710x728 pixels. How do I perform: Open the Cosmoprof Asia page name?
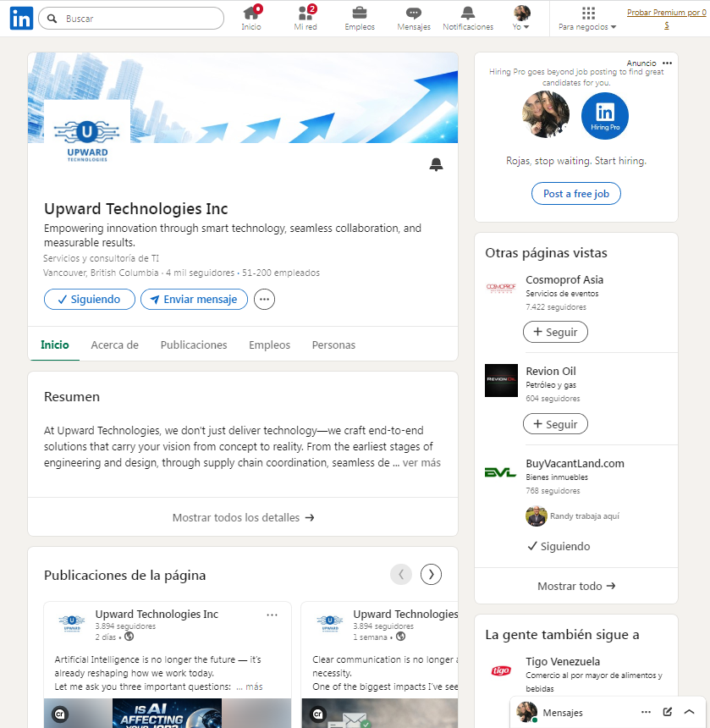[x=564, y=280]
